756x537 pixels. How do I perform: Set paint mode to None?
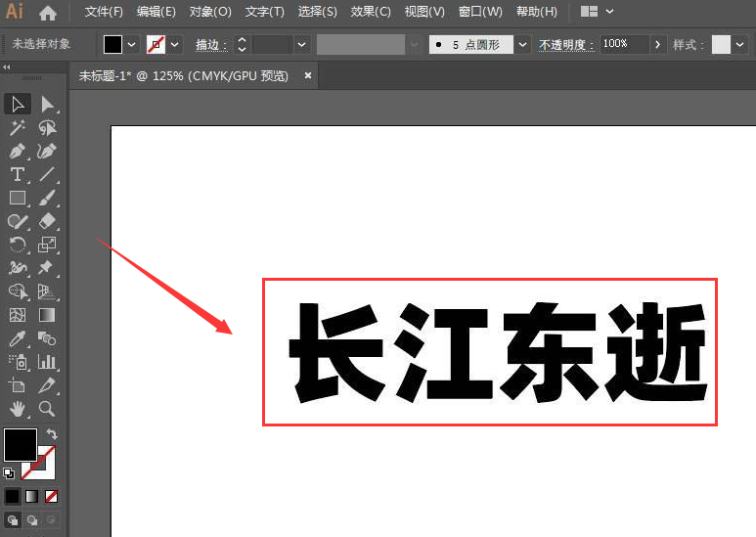pos(52,497)
